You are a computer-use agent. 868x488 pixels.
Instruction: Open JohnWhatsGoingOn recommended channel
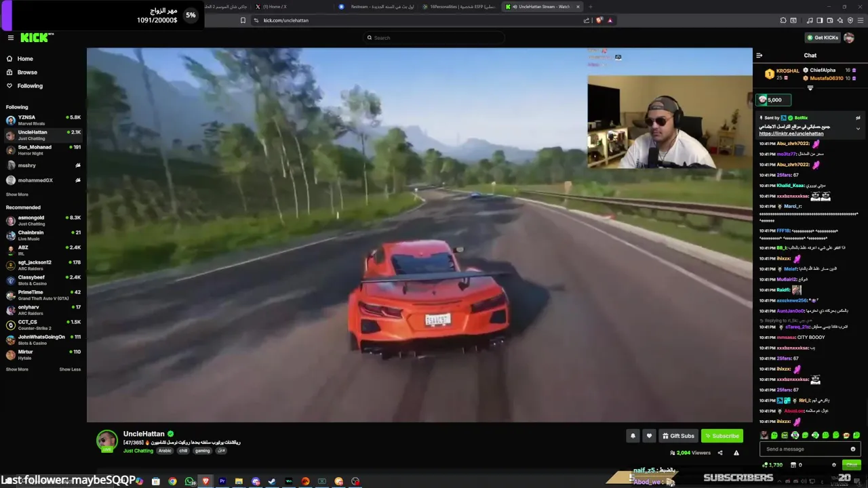[42, 340]
